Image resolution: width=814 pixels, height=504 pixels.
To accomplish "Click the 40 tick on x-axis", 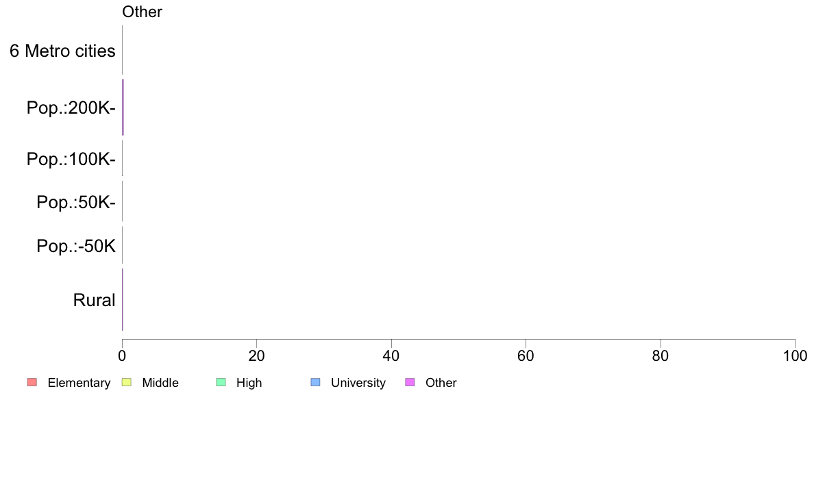I will 391,355.
